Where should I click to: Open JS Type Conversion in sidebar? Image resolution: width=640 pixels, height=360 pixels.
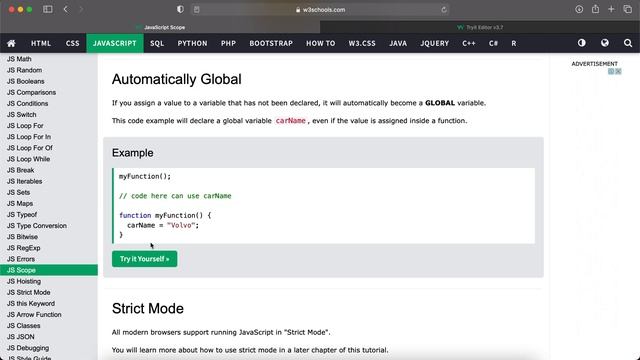49,226
